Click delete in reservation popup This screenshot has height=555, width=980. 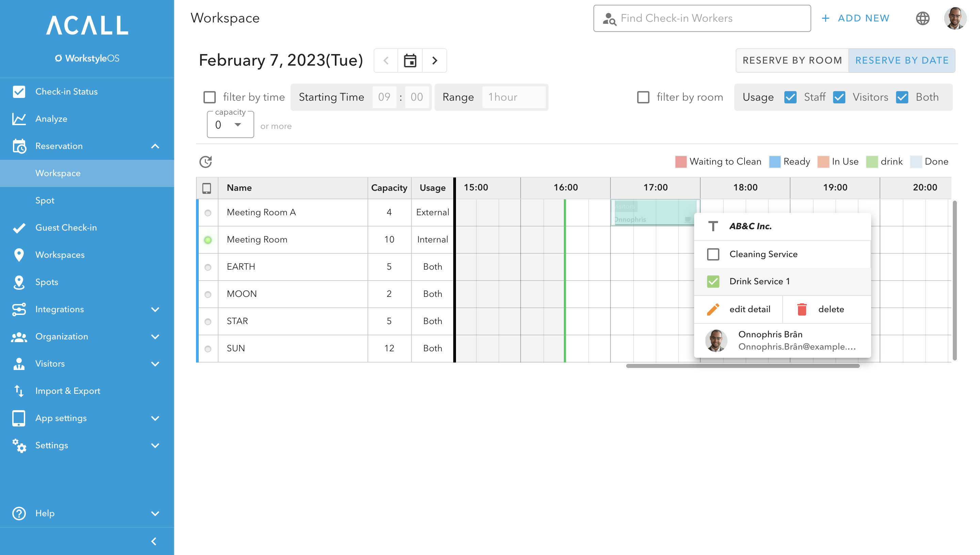tap(827, 309)
